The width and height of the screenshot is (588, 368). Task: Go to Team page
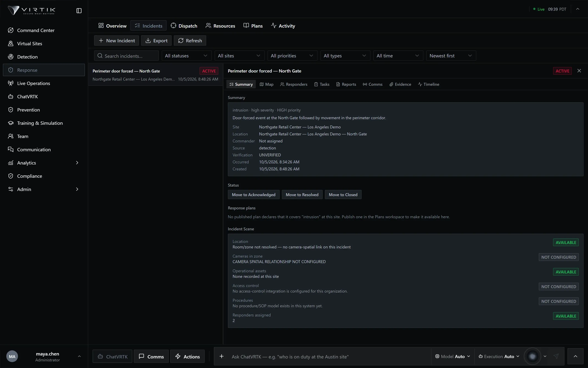point(44,136)
